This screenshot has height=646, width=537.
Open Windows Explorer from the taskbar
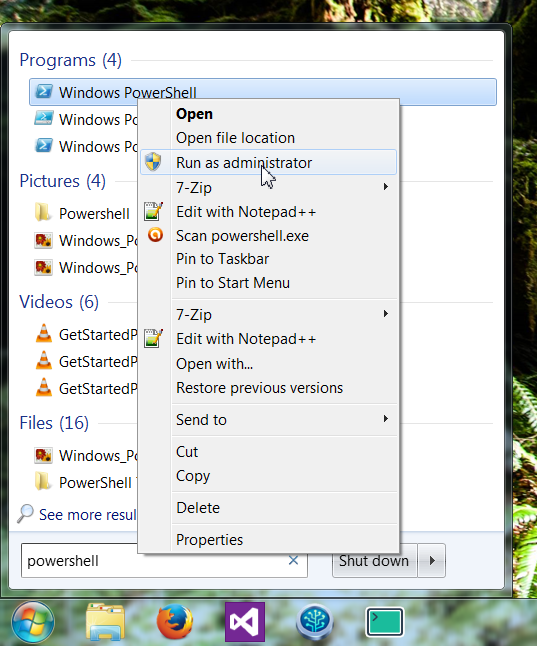point(105,622)
